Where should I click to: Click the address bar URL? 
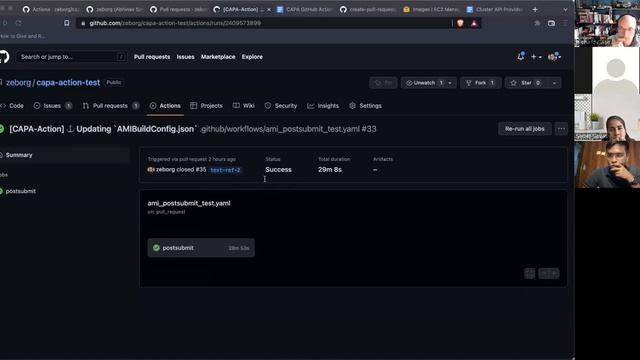175,23
